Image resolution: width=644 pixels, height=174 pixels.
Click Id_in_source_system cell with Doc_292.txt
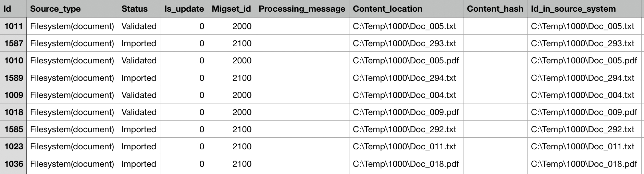click(x=582, y=129)
